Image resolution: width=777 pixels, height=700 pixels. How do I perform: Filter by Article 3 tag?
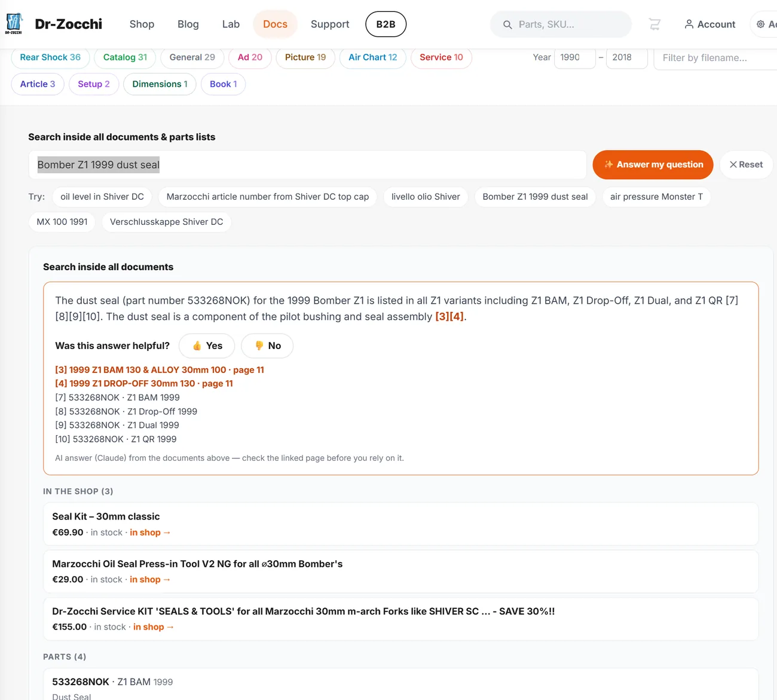click(38, 84)
